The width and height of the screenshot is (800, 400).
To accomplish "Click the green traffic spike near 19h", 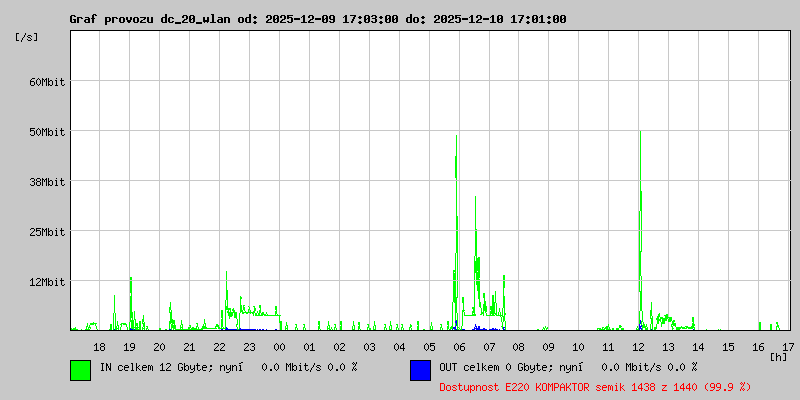I will tap(131, 304).
